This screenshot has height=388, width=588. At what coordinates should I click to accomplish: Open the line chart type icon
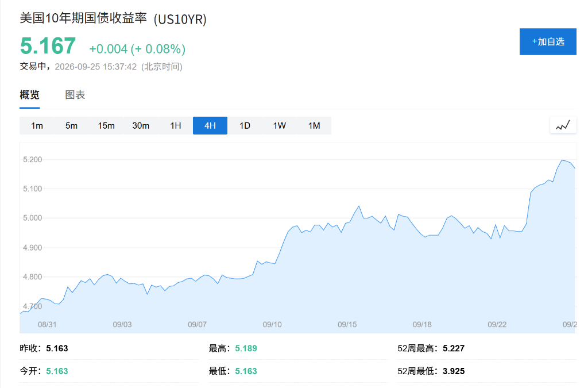pos(563,125)
